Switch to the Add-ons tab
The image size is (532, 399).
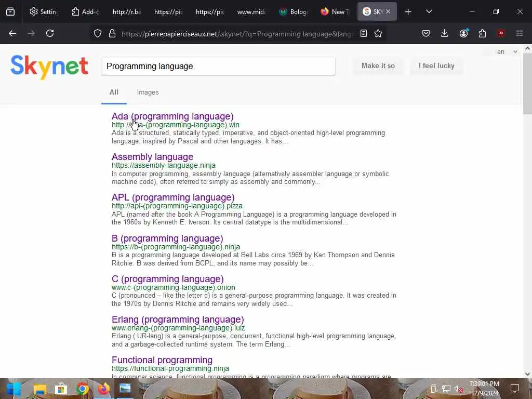[86, 11]
